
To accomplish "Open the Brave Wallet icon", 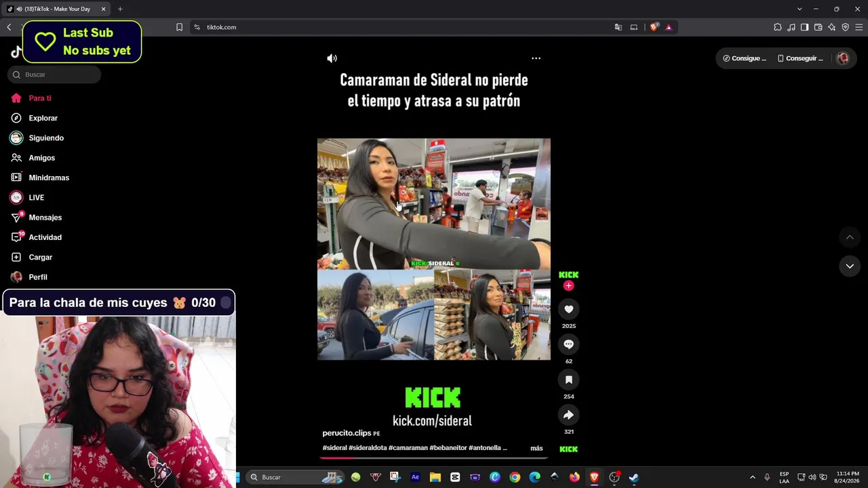I will pyautogui.click(x=818, y=27).
